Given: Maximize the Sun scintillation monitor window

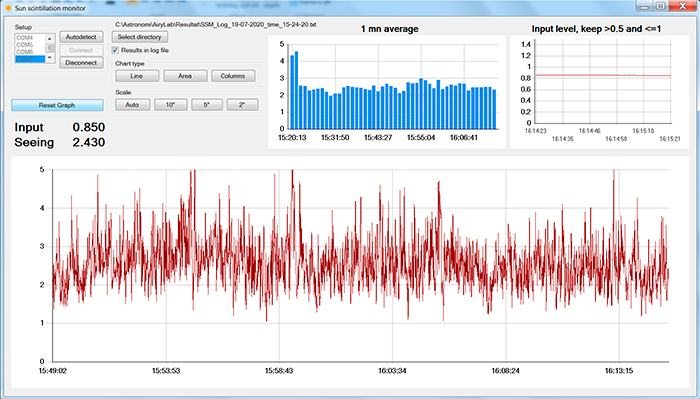Looking at the screenshot, I should click(661, 6).
